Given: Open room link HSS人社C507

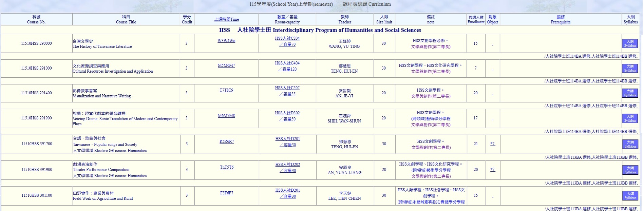Looking at the screenshot, I should pyautogui.click(x=287, y=88).
